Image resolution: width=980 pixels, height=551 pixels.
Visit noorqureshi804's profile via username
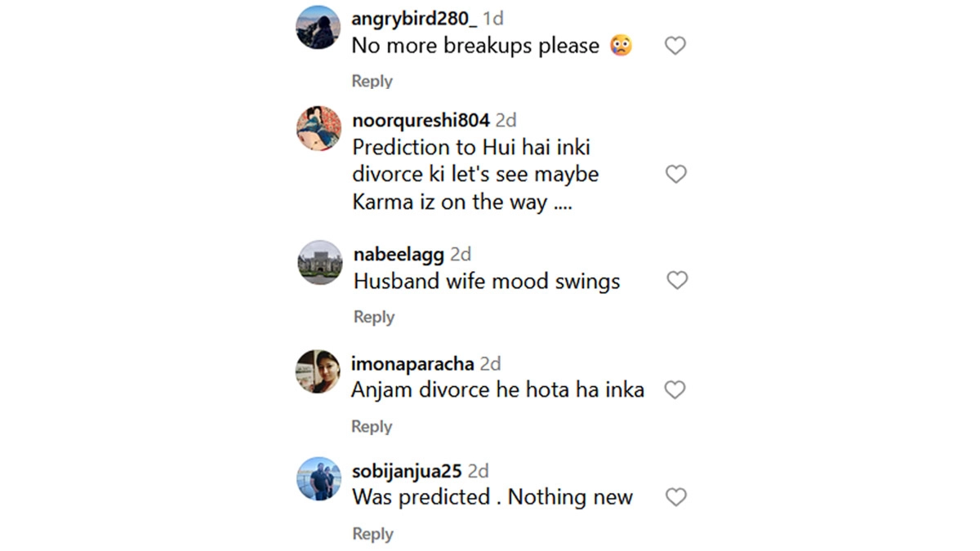pos(421,120)
